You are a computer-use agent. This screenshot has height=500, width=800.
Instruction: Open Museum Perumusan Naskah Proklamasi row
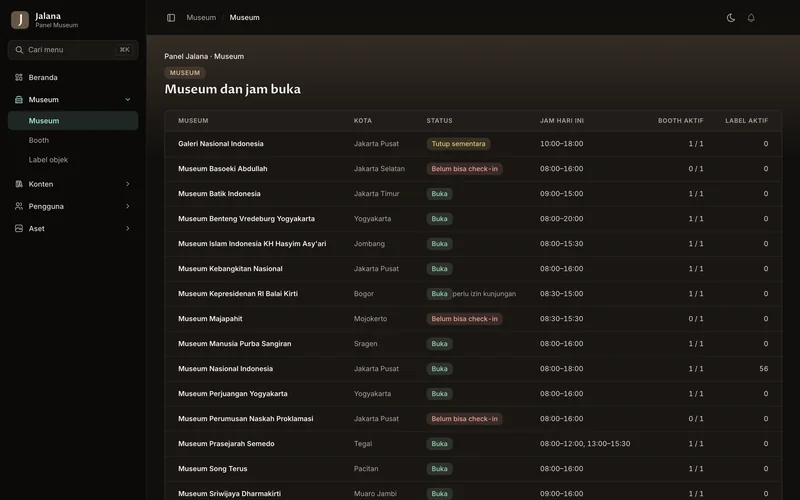[x=473, y=419]
